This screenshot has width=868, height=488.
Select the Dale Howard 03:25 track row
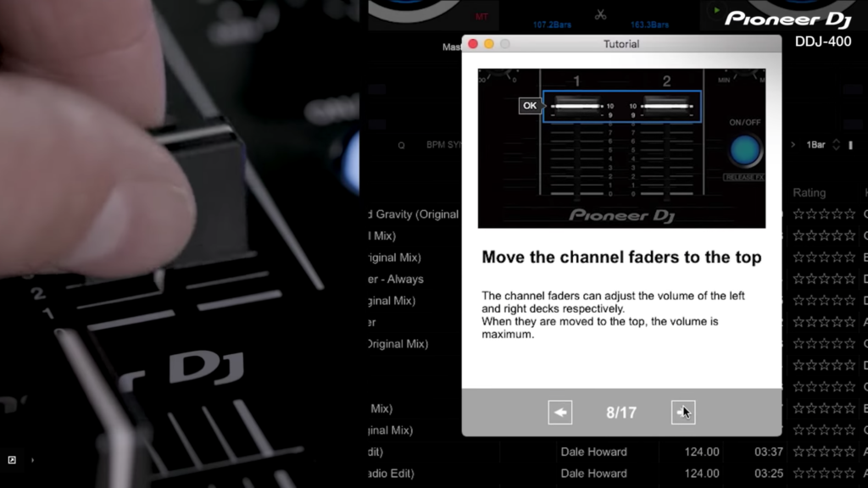click(593, 474)
